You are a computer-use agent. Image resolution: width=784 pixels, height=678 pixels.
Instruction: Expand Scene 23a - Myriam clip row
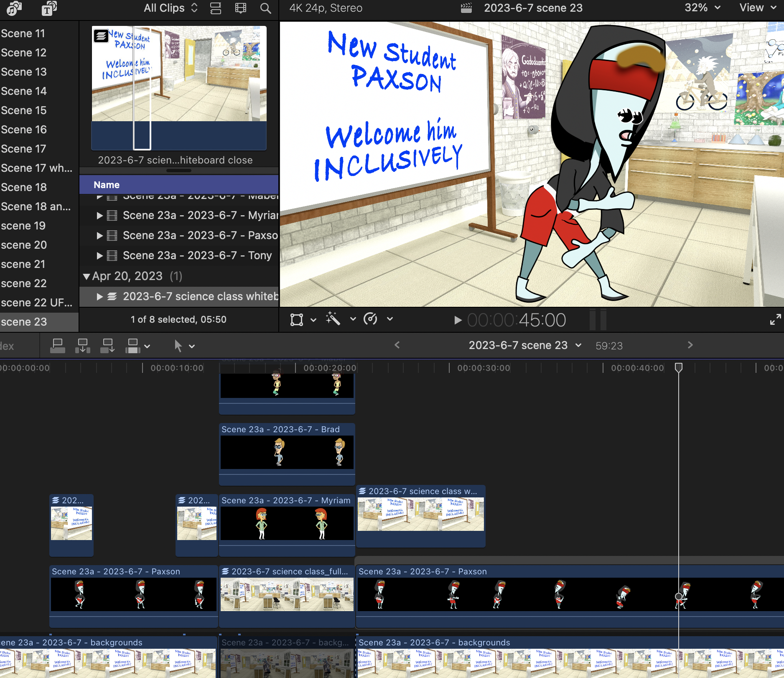99,216
